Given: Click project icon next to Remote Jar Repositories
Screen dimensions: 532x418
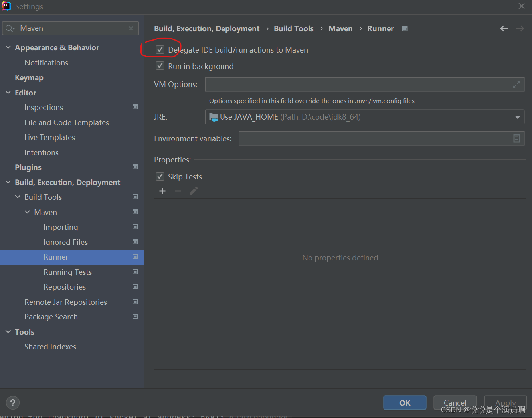Looking at the screenshot, I should tap(135, 302).
